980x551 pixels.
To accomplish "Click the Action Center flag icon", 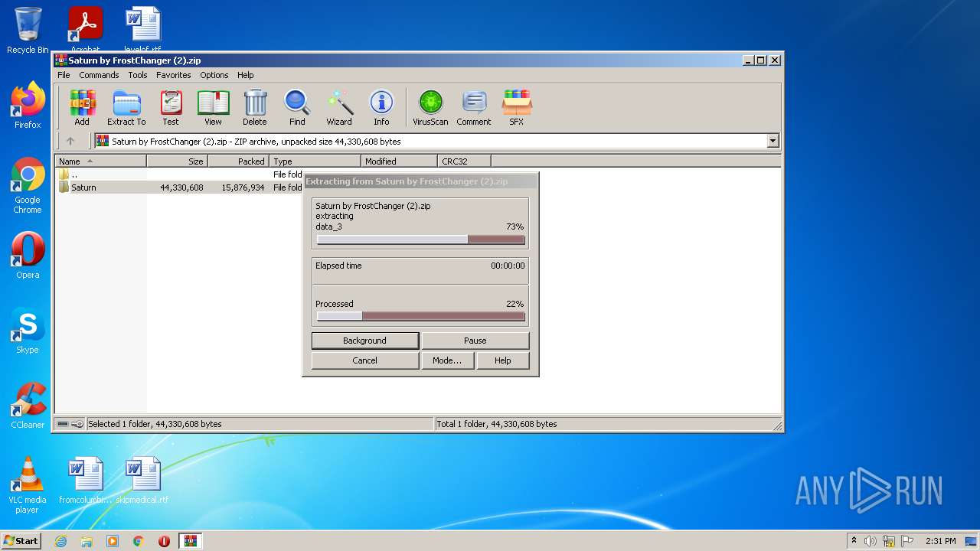I will click(x=908, y=541).
